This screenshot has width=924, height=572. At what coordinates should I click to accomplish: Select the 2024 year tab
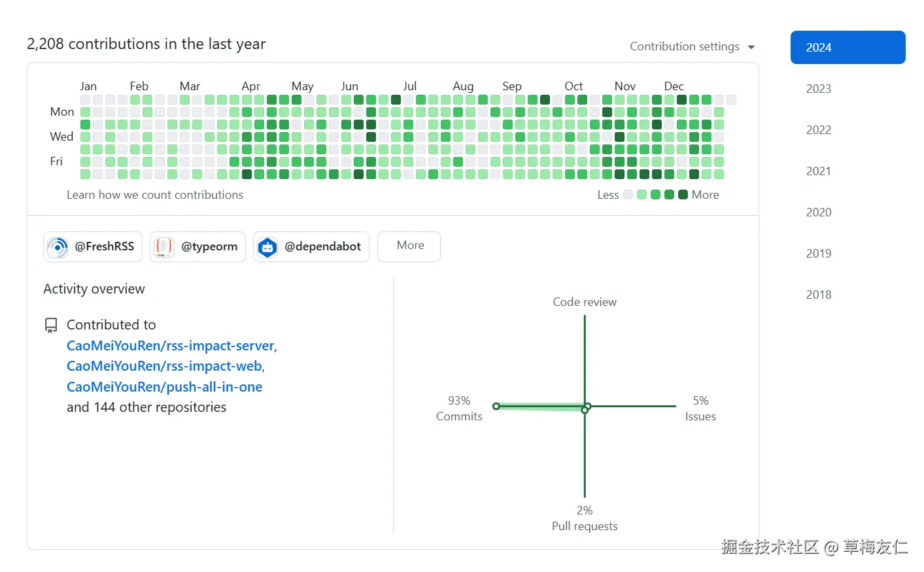click(x=847, y=48)
